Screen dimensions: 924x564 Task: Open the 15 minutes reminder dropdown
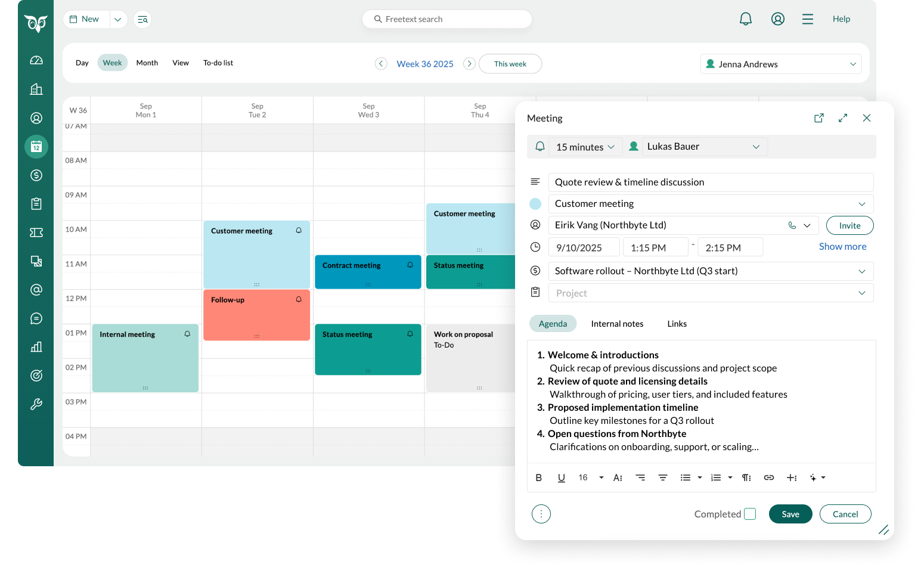pos(585,146)
